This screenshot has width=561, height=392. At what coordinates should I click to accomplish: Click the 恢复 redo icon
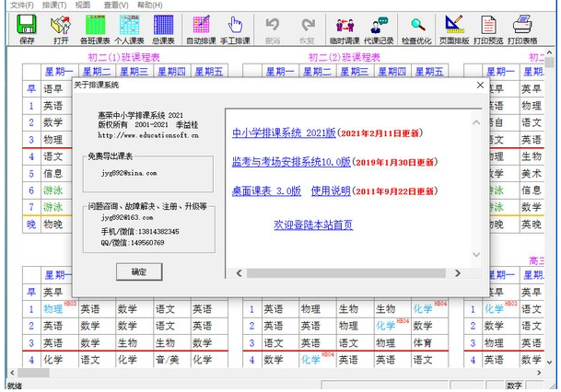pos(308,29)
